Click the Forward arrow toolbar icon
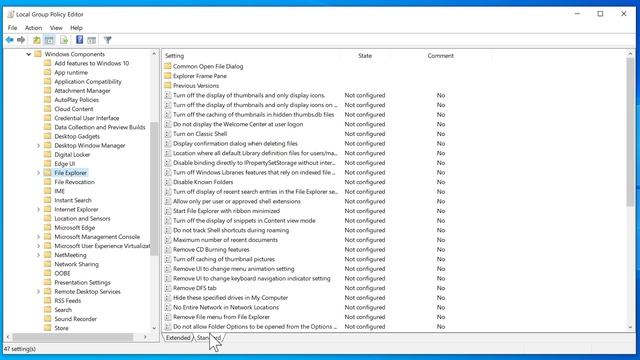Screen dimensions: 640x360 [x=21, y=40]
